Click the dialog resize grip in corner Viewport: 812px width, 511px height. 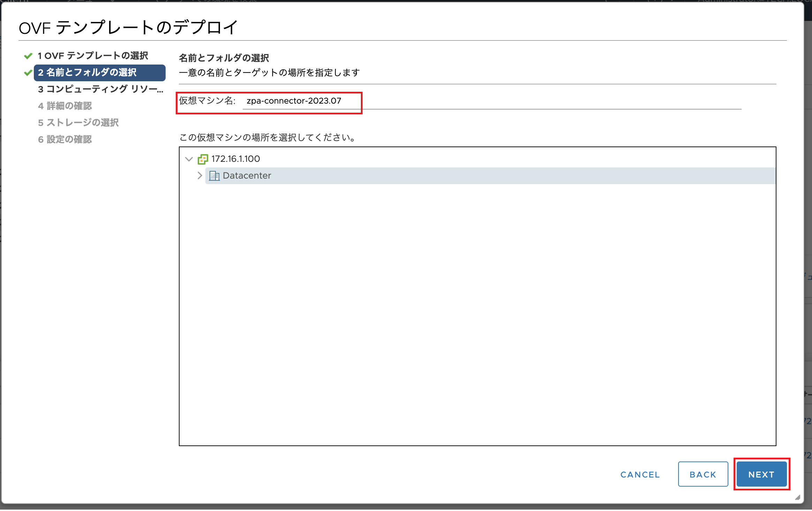pos(798,498)
